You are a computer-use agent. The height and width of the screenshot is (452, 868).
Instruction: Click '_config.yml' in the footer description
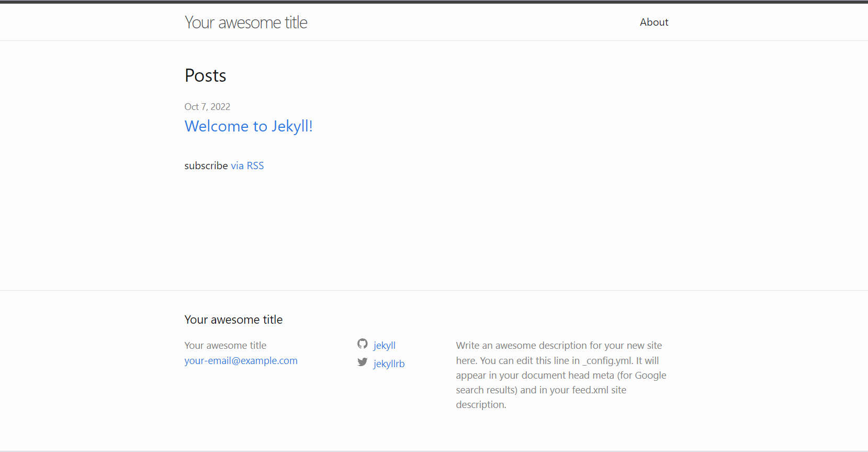[607, 361]
